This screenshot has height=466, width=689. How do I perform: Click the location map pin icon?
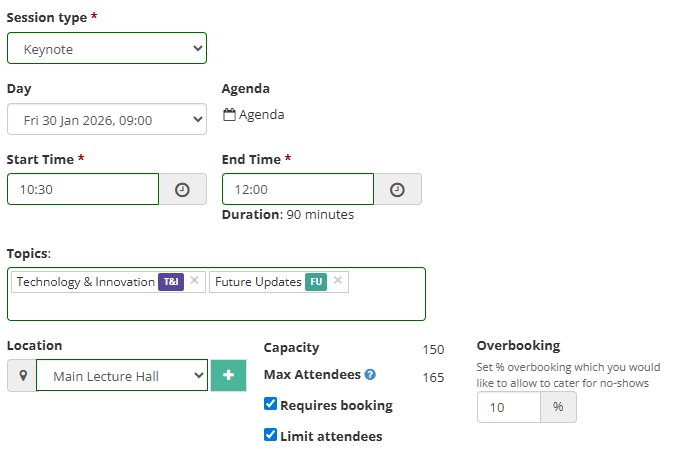[21, 376]
